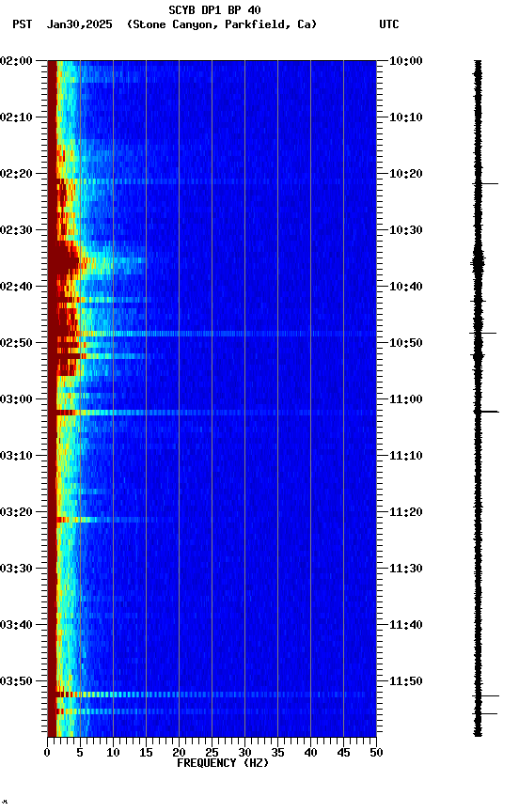This screenshot has height=812, width=519.
Task: Click the Stone Canyon, Parkfield, Ca label
Action: [222, 24]
